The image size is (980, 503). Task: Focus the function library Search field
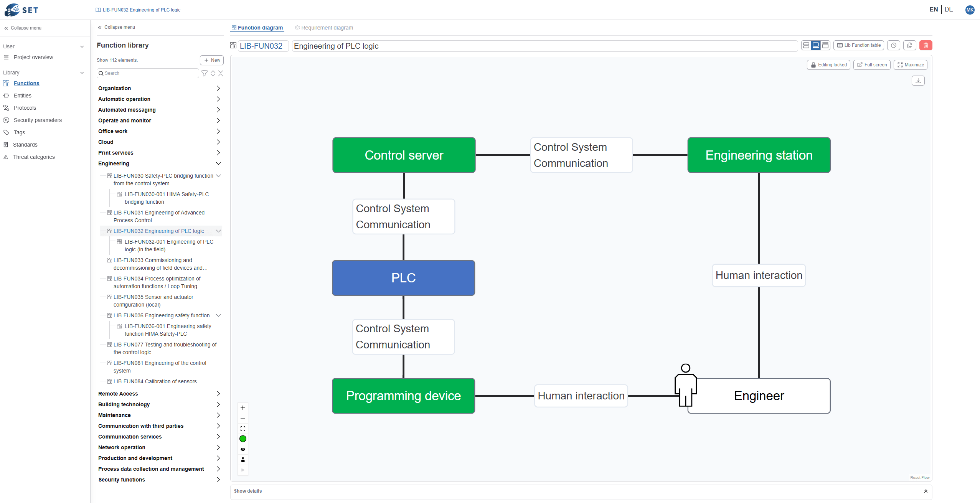pyautogui.click(x=148, y=73)
